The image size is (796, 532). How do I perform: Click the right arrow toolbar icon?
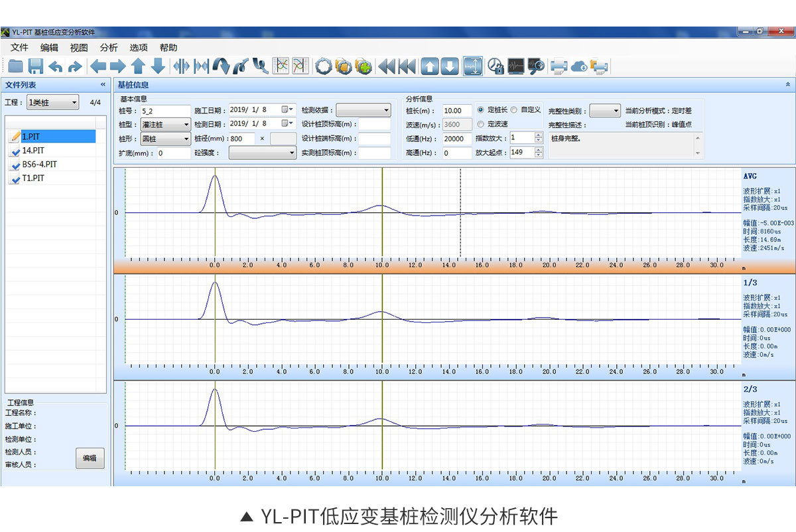(x=118, y=66)
